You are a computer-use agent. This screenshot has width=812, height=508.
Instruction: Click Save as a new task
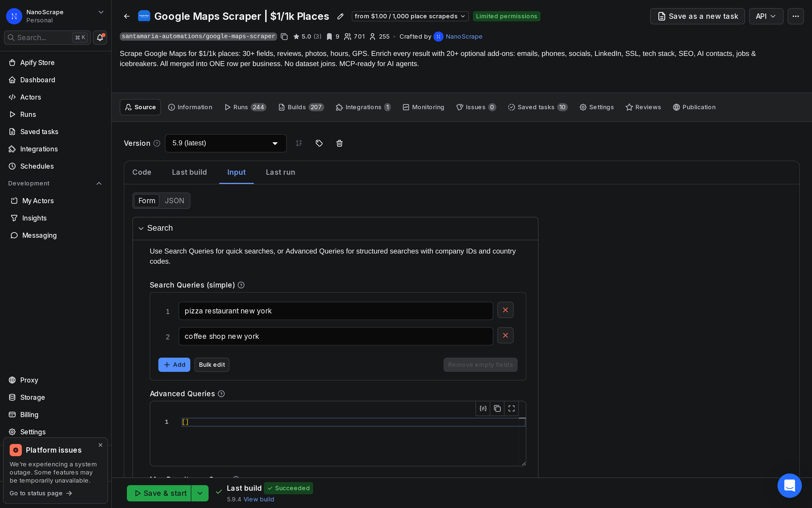[697, 16]
